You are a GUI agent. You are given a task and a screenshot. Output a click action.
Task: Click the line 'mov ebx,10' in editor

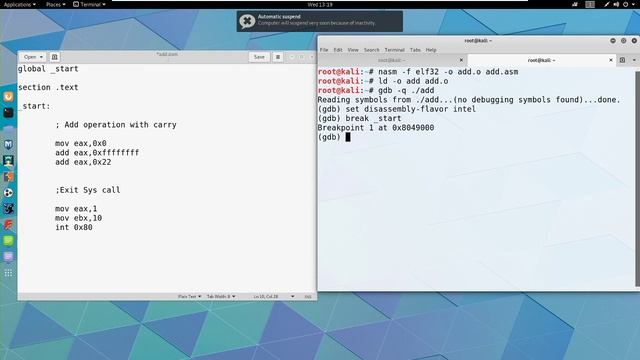pyautogui.click(x=78, y=218)
